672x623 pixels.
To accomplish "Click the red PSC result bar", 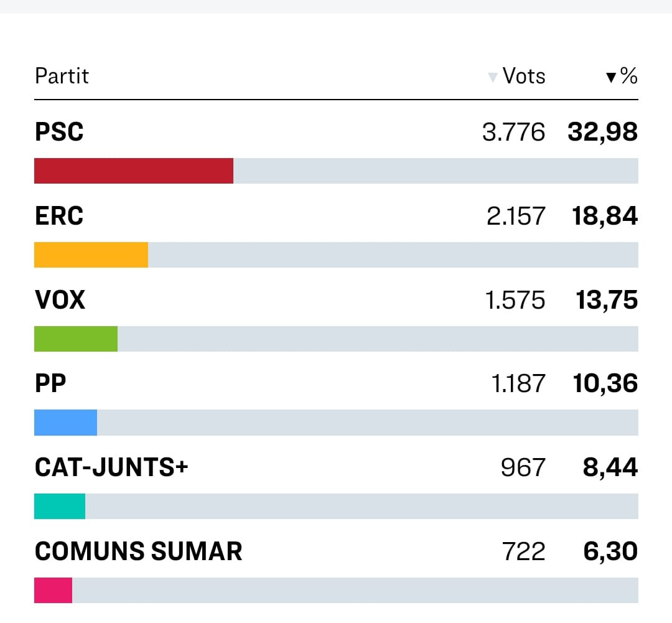I will (x=134, y=171).
